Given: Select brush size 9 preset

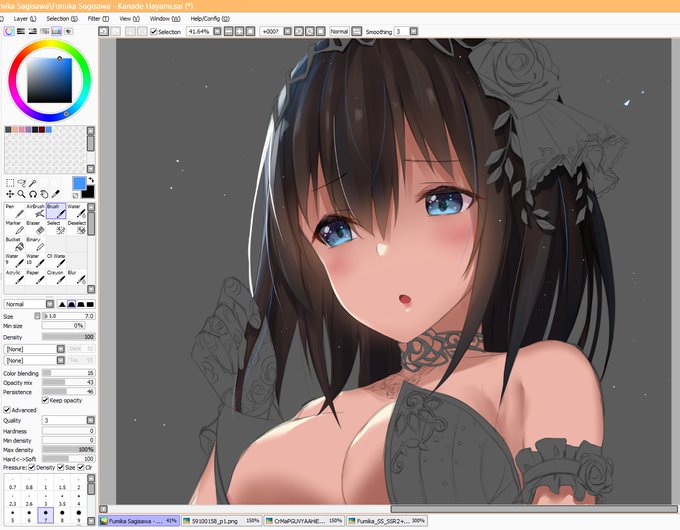Looking at the screenshot, I should click(x=78, y=515).
